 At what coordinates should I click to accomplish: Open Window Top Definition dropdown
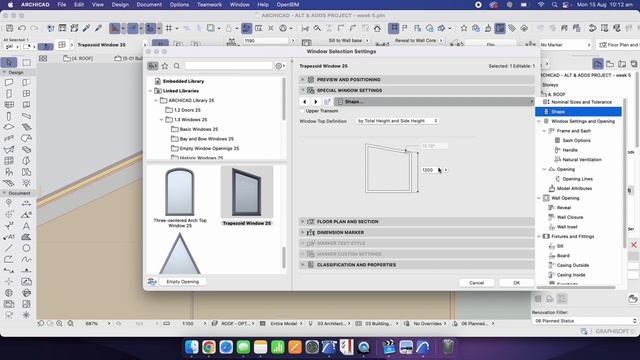tap(397, 121)
